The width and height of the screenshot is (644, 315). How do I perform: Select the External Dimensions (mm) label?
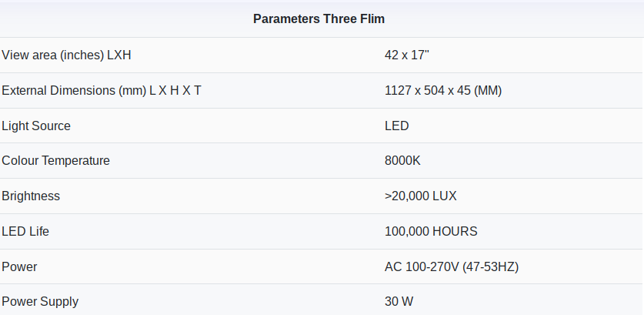[x=102, y=91]
